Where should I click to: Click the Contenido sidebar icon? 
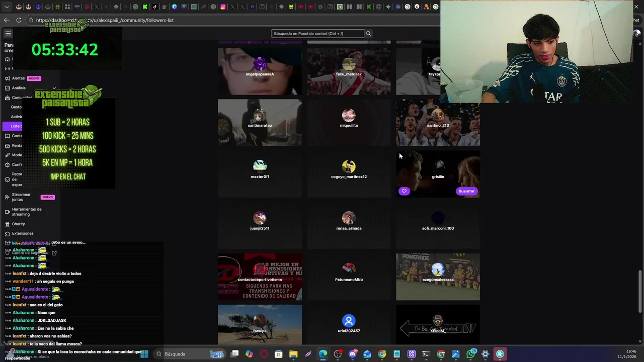7,136
